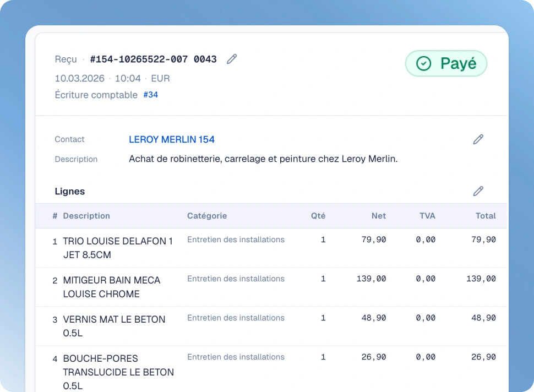The width and height of the screenshot is (534, 392).
Task: Click the Achat de robinetterie description text
Action: click(263, 159)
